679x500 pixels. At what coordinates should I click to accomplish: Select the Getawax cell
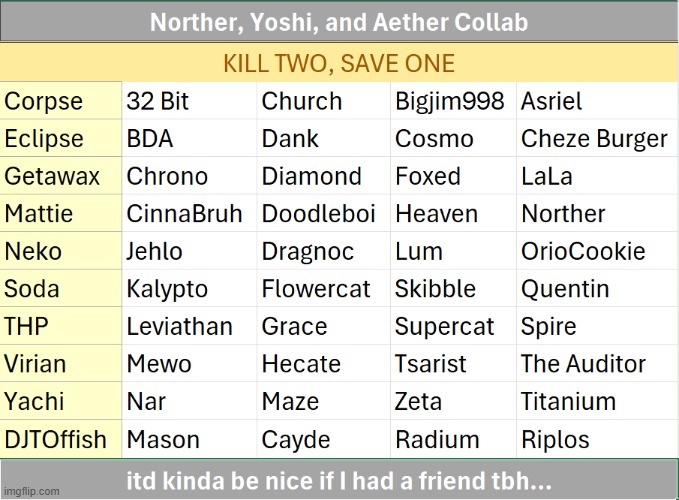61,176
